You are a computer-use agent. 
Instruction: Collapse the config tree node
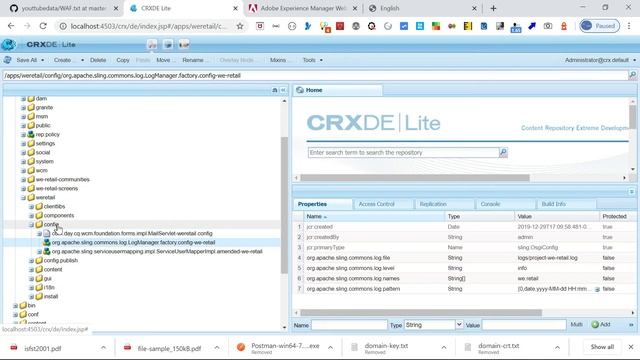[x=31, y=224]
